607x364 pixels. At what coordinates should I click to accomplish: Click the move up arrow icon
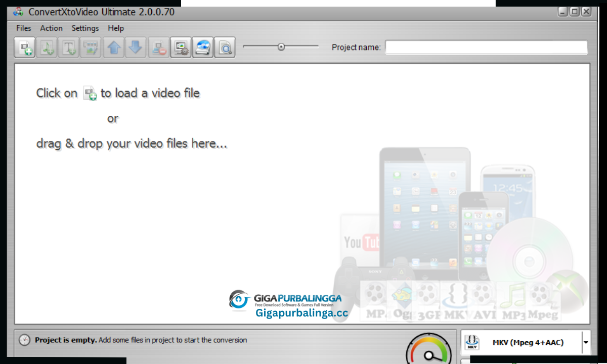(114, 48)
